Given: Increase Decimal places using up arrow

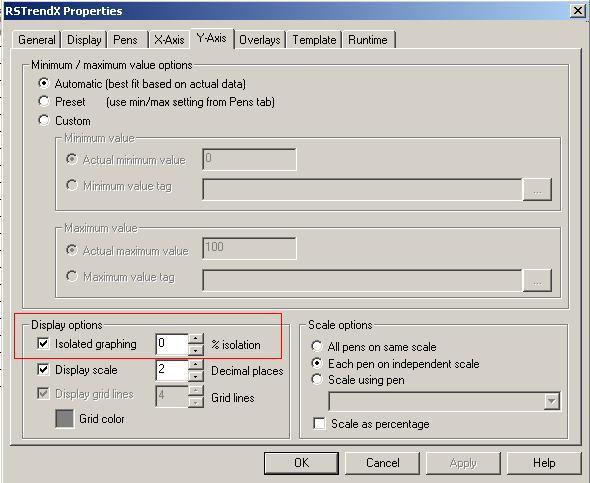Looking at the screenshot, I should click(195, 365).
